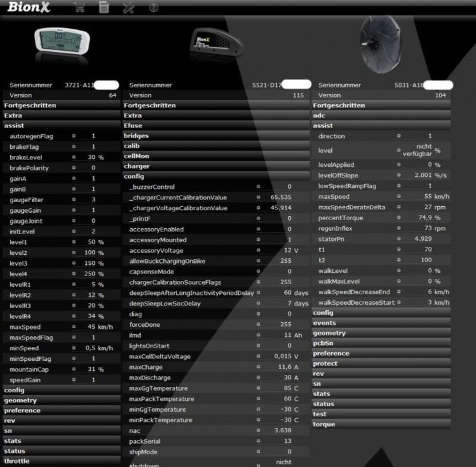The height and width of the screenshot is (467, 476).
Task: Click the dot icon beside percentTorque
Action: (x=399, y=217)
